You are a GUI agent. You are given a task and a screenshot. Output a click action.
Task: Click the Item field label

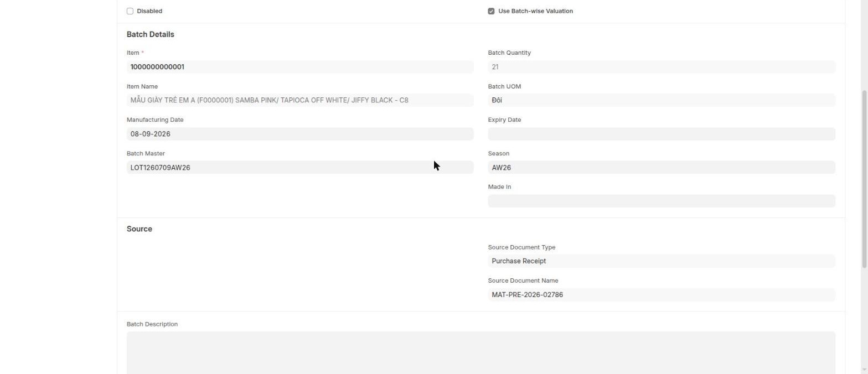click(133, 53)
